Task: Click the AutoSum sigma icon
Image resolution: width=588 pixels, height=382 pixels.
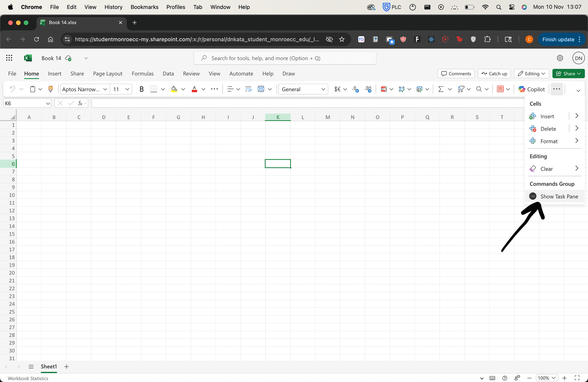Action: pyautogui.click(x=441, y=89)
